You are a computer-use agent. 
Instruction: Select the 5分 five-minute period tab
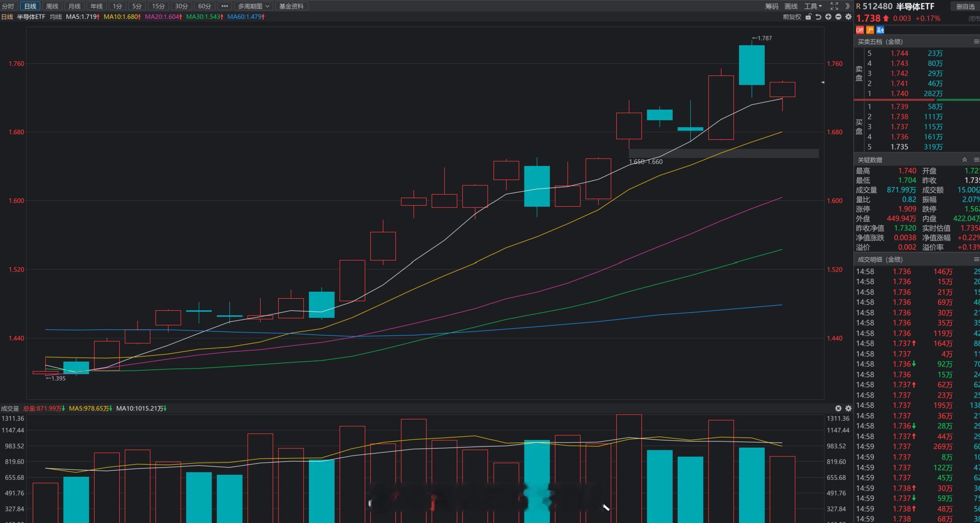point(137,6)
